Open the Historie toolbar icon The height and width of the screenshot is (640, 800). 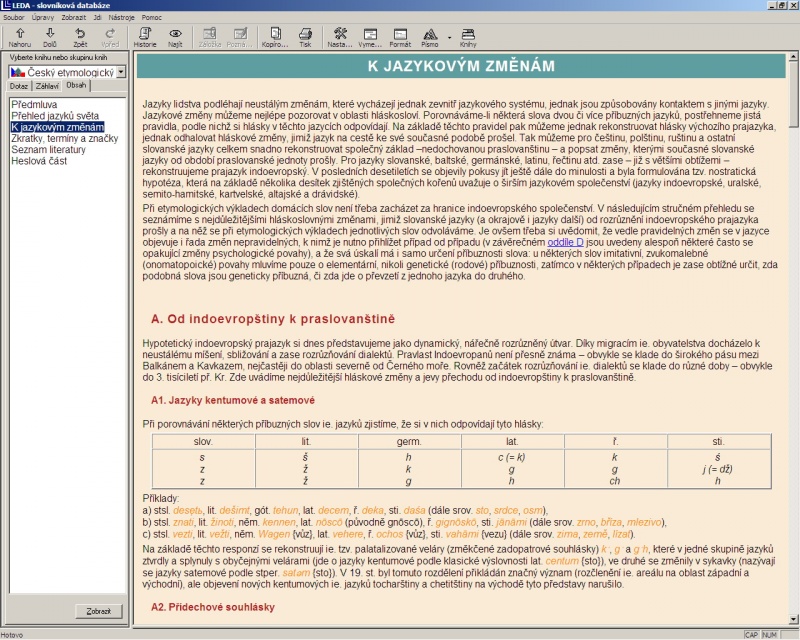[x=145, y=37]
